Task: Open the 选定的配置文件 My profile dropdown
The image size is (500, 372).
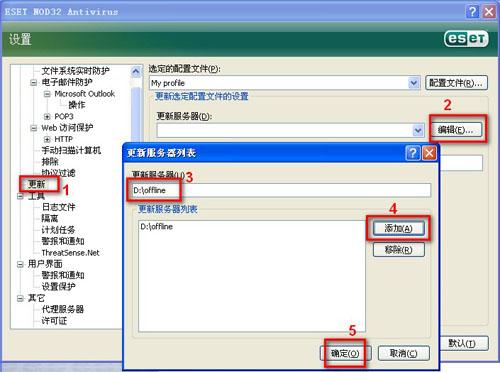Action: (x=414, y=83)
